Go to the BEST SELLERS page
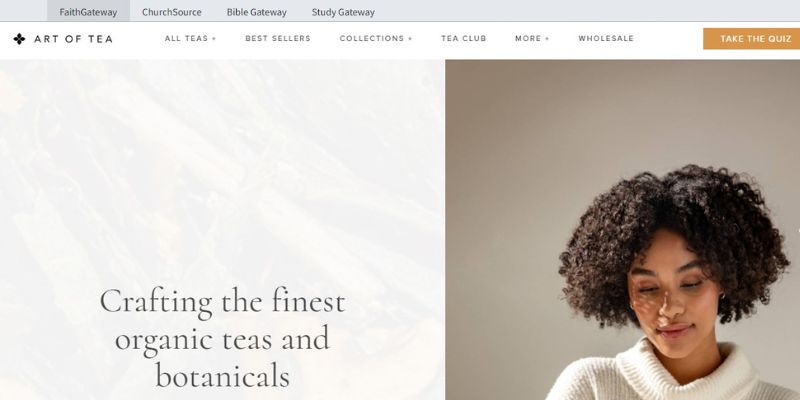Screen dimensions: 800x400 (x=278, y=38)
